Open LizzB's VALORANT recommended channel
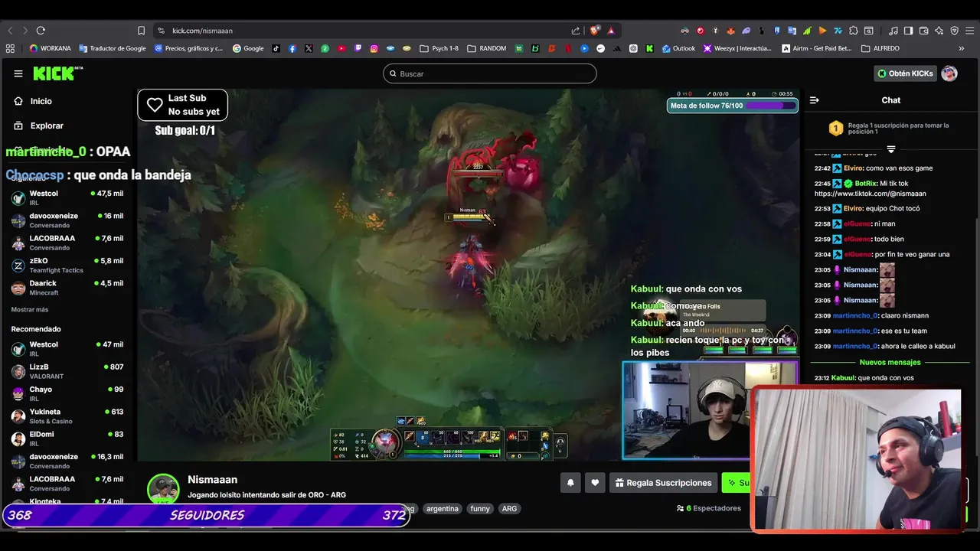Screen dimensions: 980x551 click(x=67, y=371)
